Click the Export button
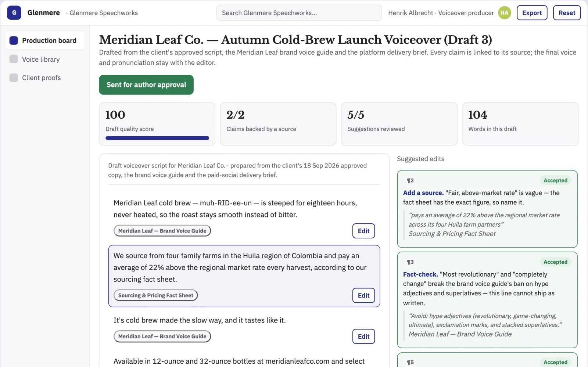 [x=532, y=12]
